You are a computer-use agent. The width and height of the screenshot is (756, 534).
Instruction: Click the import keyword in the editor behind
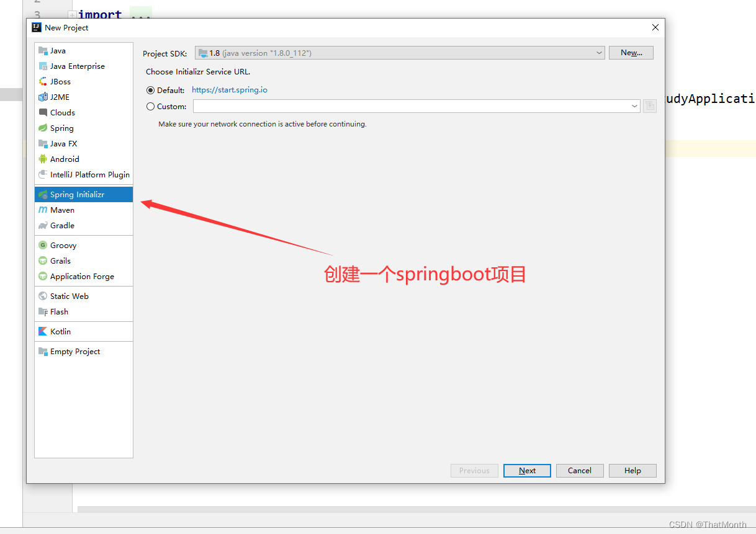pos(100,14)
